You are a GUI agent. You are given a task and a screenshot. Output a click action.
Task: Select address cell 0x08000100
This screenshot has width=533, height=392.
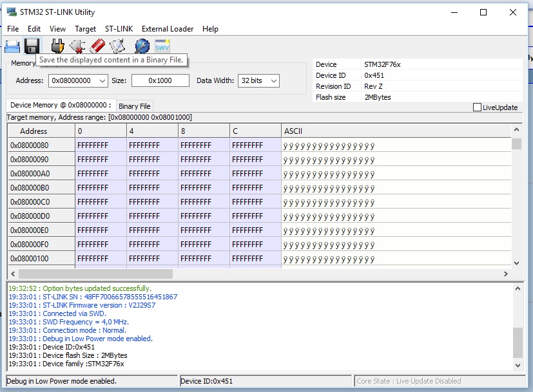(x=41, y=259)
